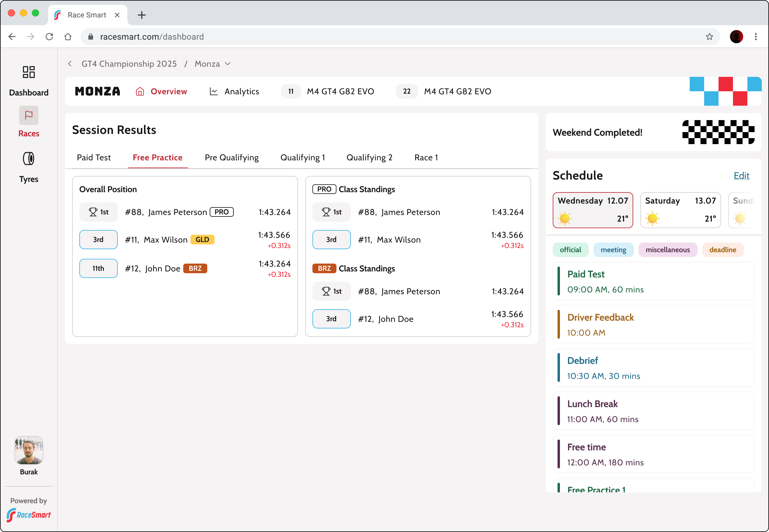Click the breadcrumb back chevron
This screenshot has height=532, width=769.
click(70, 64)
